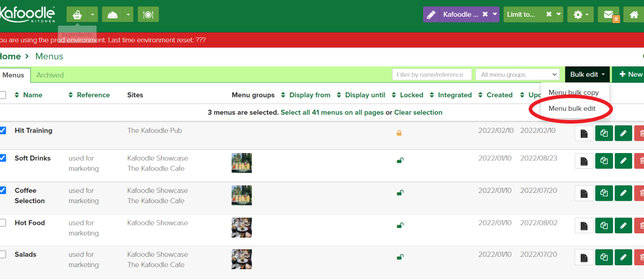View Hot Food document icon
644x280 pixels.
coord(584,226)
